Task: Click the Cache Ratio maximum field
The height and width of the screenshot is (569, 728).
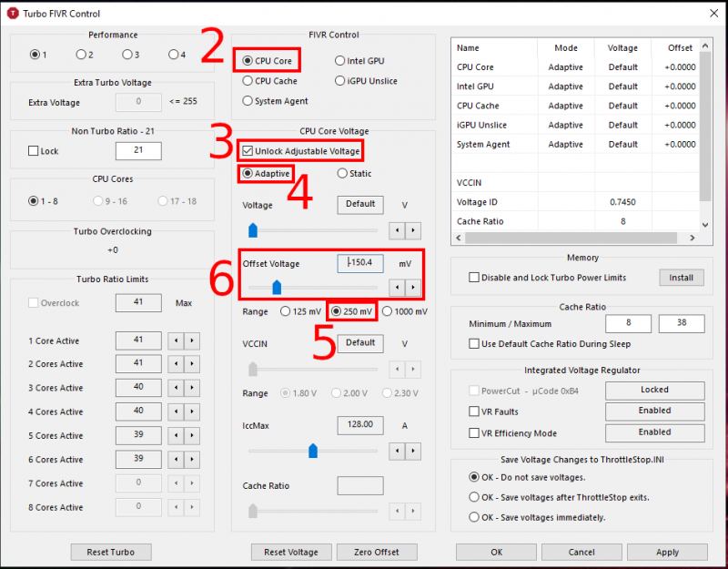Action: tap(681, 323)
